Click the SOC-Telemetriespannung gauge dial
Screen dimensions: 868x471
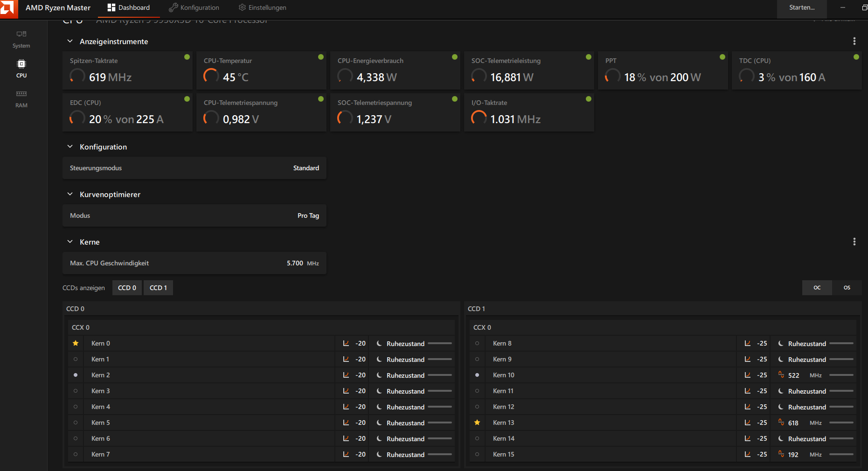click(345, 118)
